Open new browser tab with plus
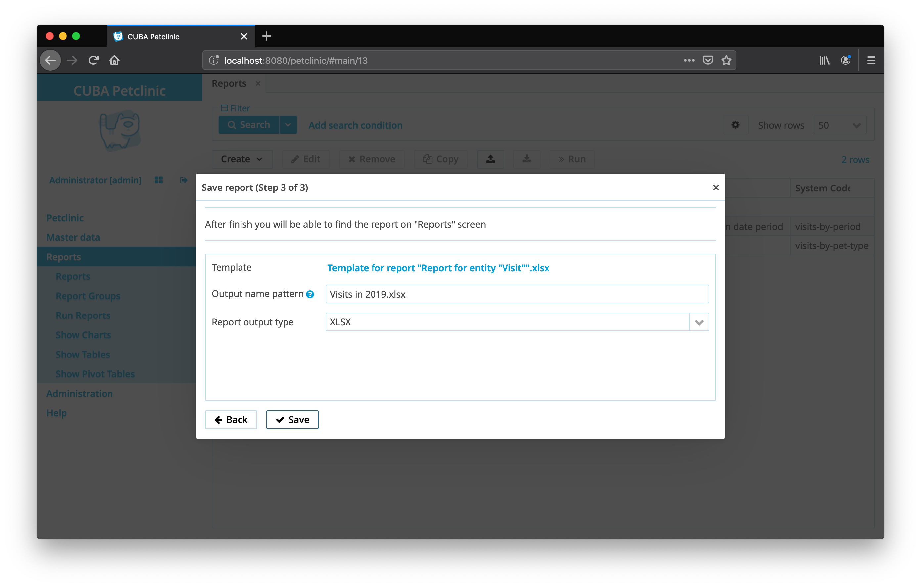Viewport: 921px width, 588px height. click(266, 36)
